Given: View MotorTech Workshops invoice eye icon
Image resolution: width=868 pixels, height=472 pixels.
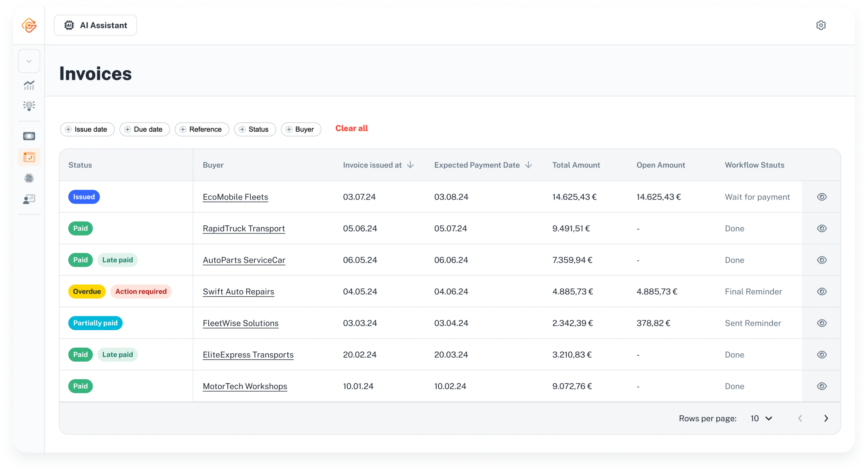Looking at the screenshot, I should point(822,386).
